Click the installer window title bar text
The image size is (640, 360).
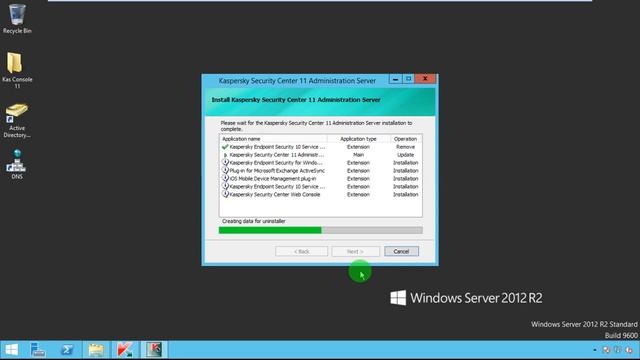tap(297, 81)
